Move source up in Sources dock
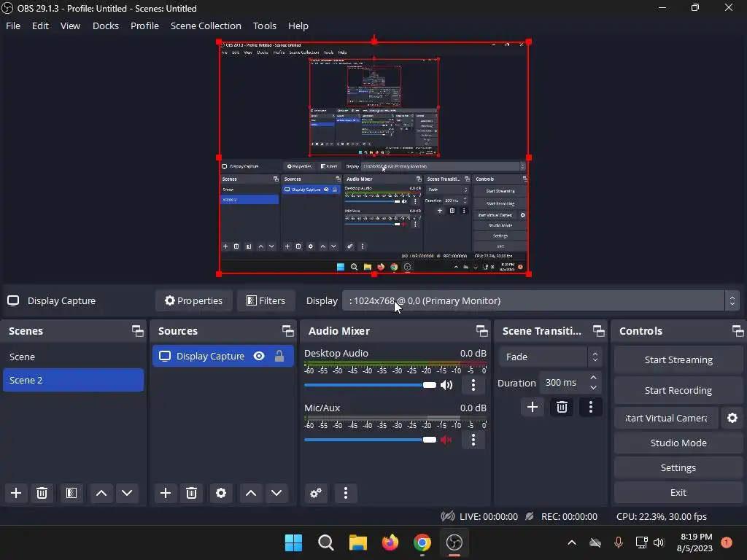Screen dimensions: 747x560 [251, 493]
